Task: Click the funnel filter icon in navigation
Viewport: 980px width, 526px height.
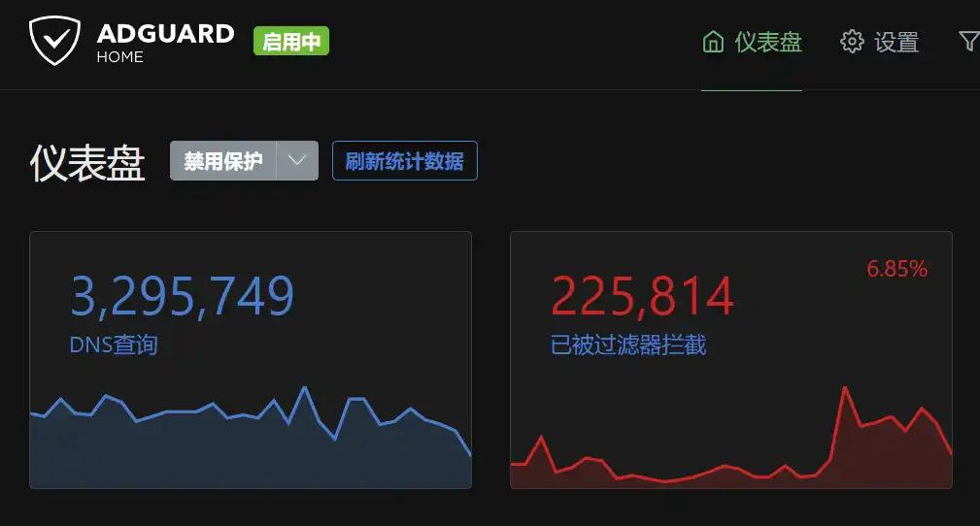Action: (x=968, y=42)
